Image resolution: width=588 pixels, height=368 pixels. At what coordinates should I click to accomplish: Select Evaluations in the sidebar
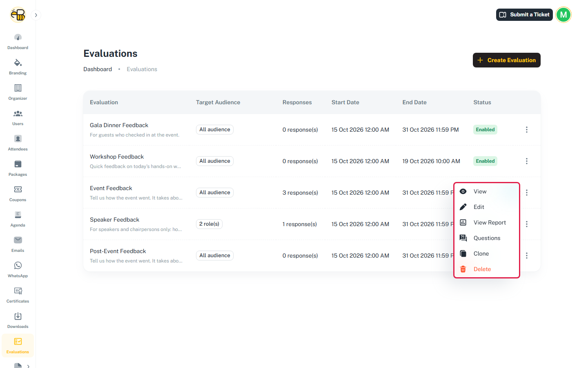pos(18,346)
